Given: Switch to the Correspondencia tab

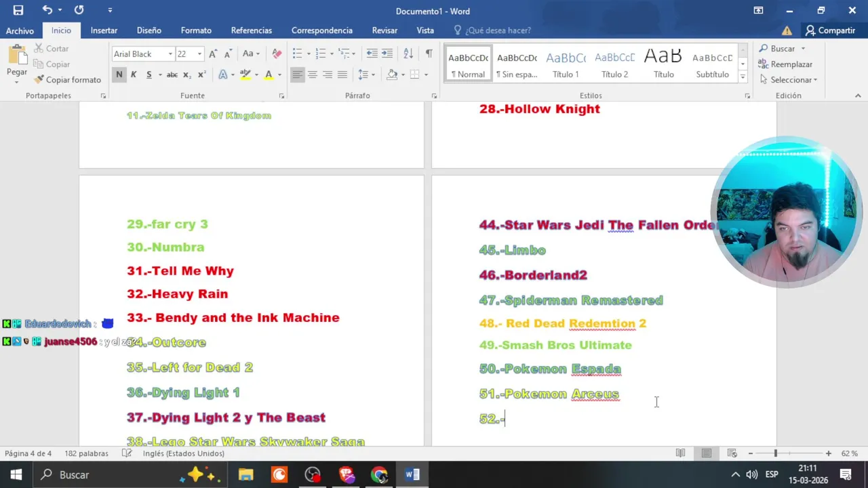Looking at the screenshot, I should click(321, 30).
